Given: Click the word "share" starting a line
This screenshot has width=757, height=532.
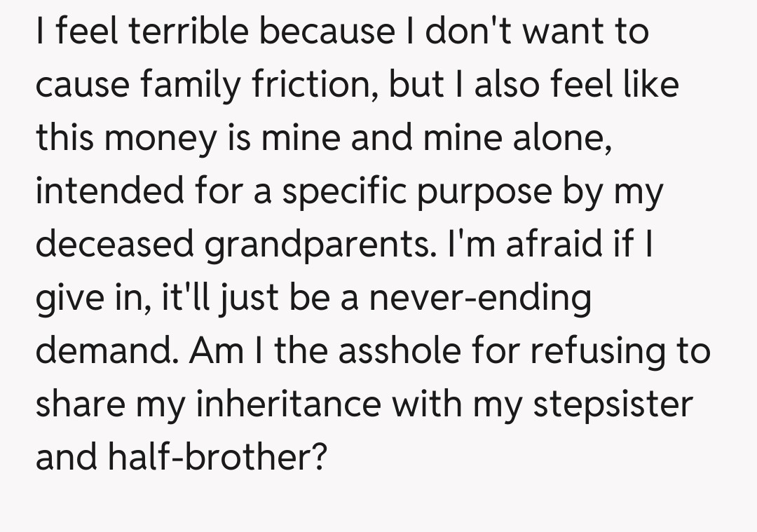Looking at the screenshot, I should click(80, 403).
